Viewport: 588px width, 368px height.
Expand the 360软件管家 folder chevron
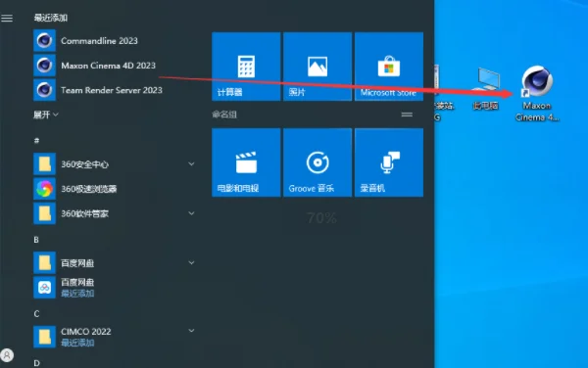click(191, 213)
